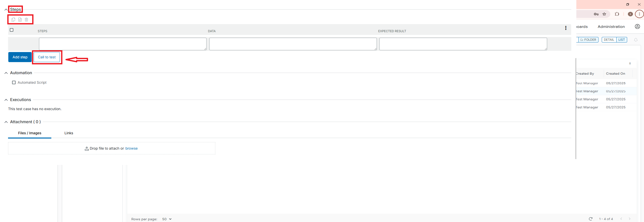Open the user profile account icon
This screenshot has width=644, height=222.
(637, 26)
